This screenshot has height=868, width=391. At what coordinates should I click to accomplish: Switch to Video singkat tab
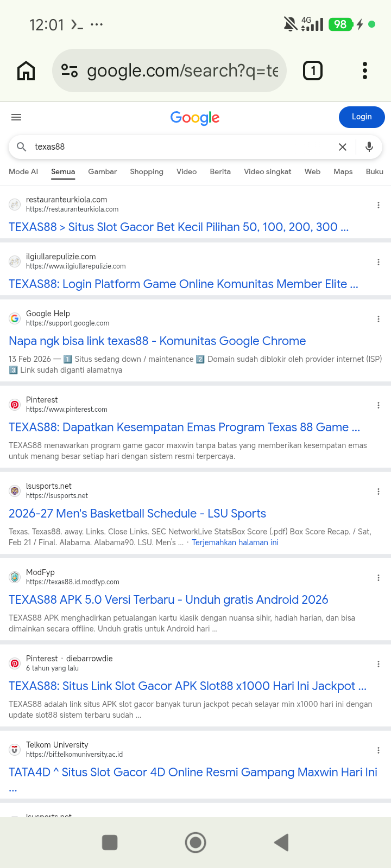[x=268, y=171]
